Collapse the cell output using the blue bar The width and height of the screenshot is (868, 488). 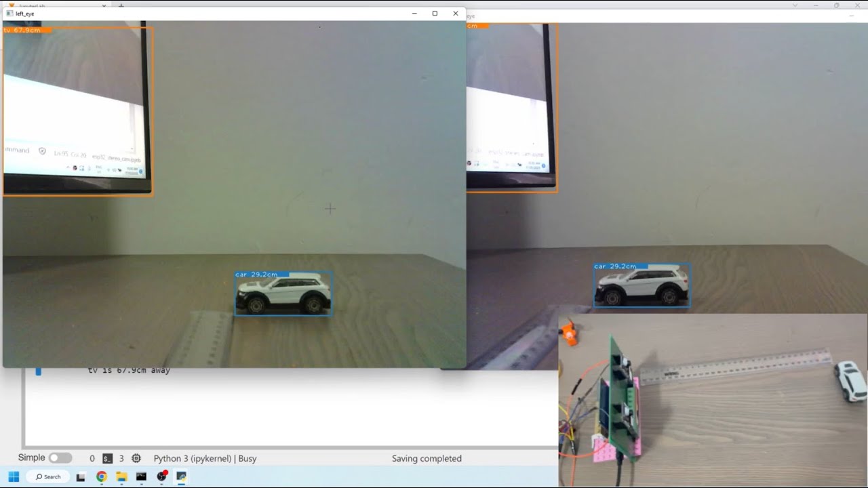(x=39, y=371)
